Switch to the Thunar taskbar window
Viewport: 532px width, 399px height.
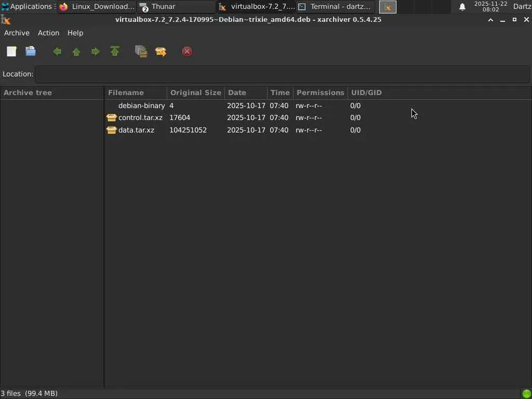coord(177,6)
